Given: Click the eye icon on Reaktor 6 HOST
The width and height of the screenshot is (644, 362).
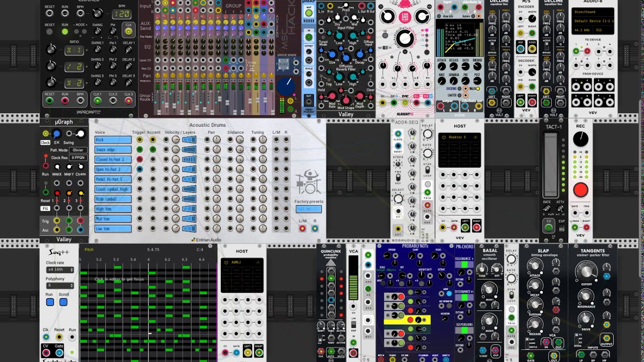Looking at the screenshot, I should 476,137.
